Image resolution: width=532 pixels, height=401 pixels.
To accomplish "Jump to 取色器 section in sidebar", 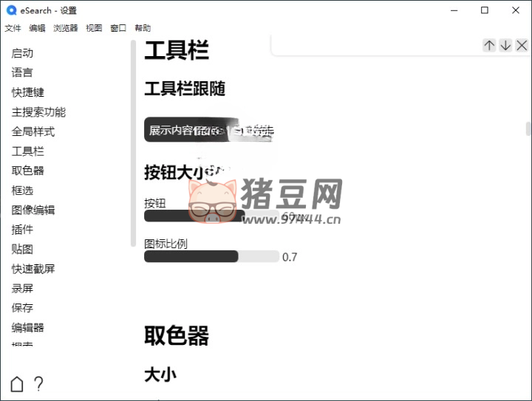I will coord(28,171).
